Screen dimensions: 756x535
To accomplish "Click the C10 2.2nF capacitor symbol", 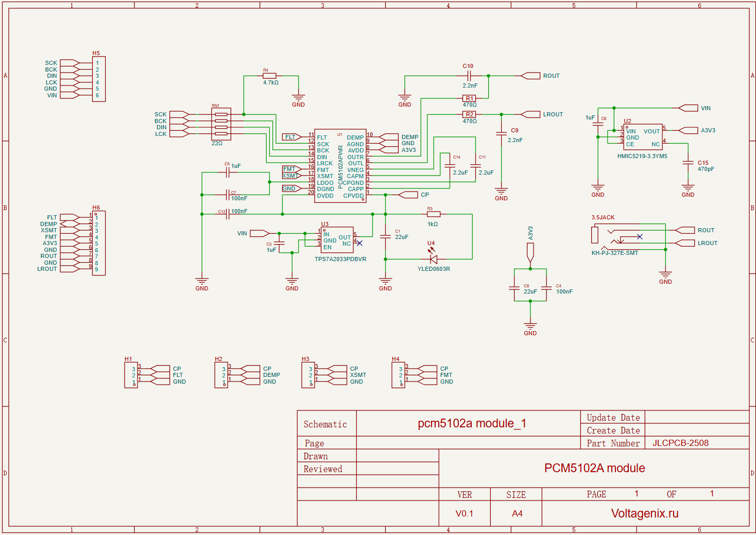I will click(468, 76).
